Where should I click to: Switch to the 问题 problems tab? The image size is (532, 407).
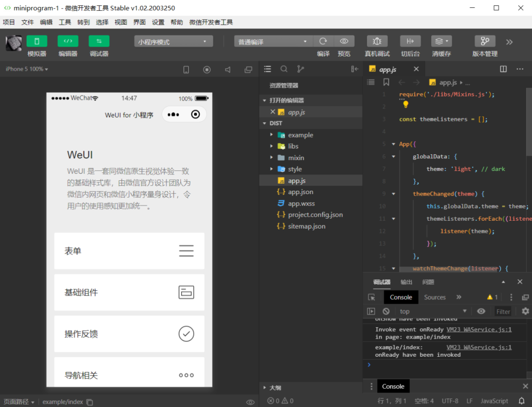pyautogui.click(x=428, y=282)
